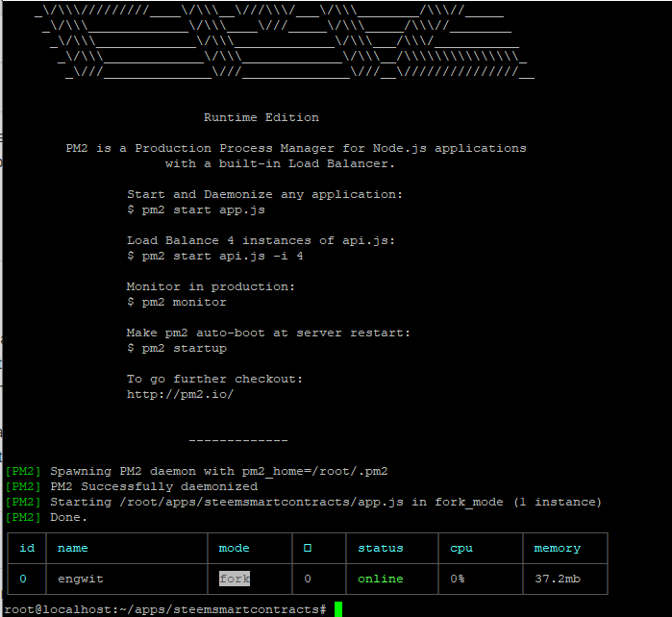Click 'PM2 is a Production Process Manager' line

(296, 148)
